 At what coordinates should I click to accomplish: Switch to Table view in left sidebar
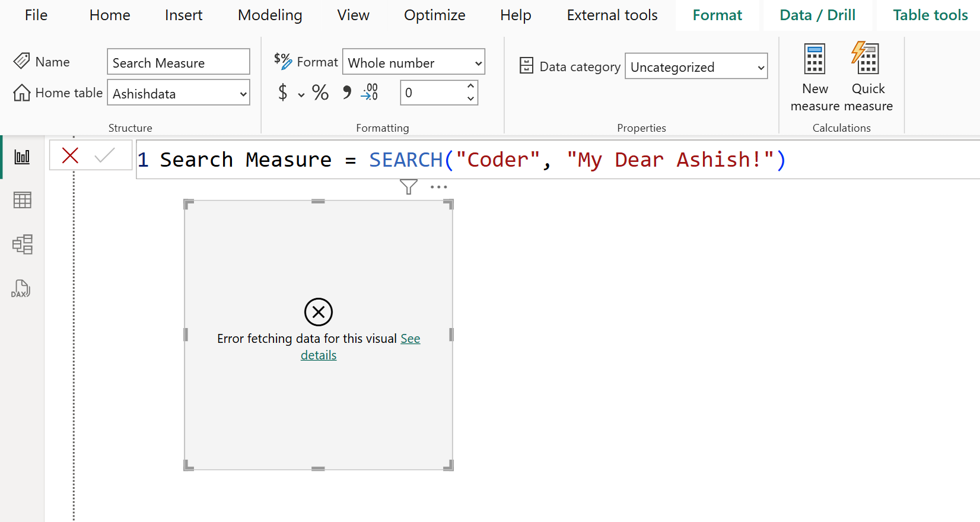[22, 200]
